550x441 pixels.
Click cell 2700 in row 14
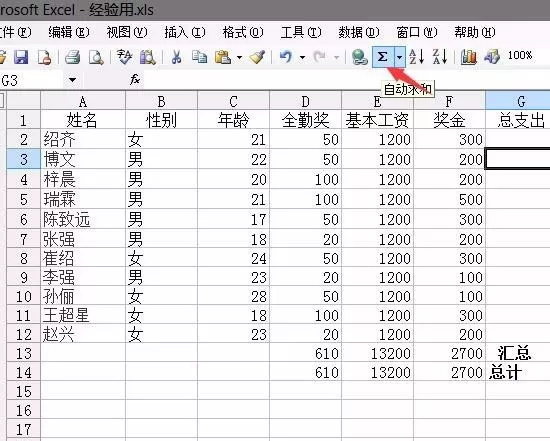click(449, 372)
